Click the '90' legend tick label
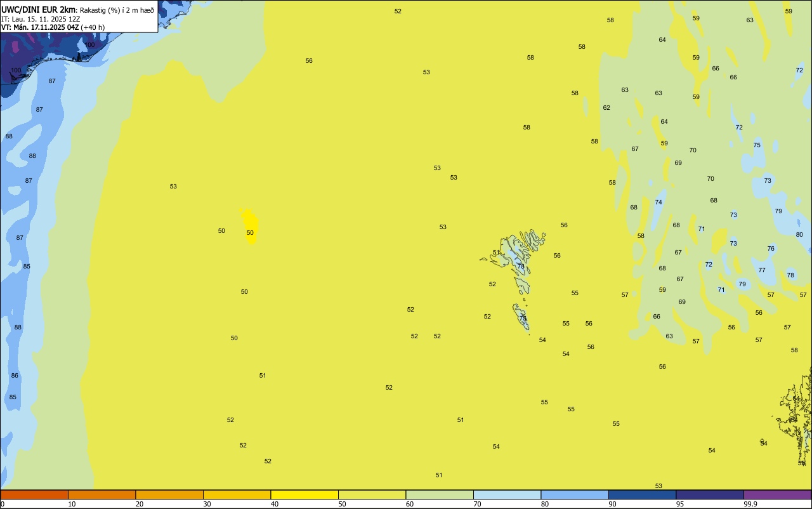 click(612, 504)
